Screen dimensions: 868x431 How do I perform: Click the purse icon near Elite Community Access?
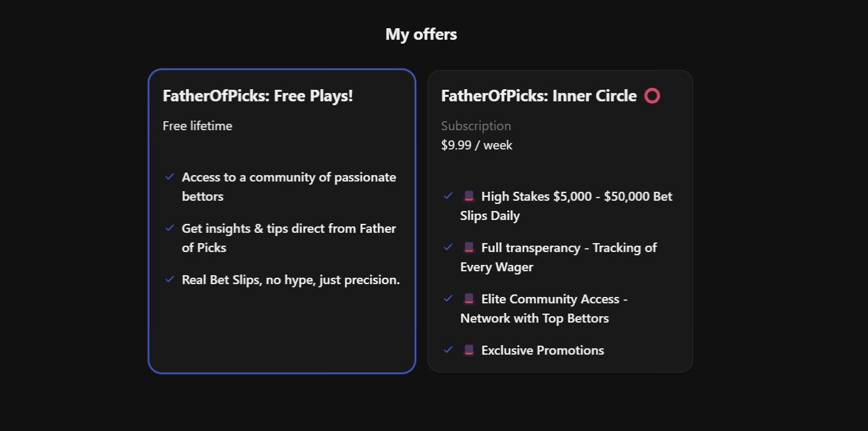469,298
